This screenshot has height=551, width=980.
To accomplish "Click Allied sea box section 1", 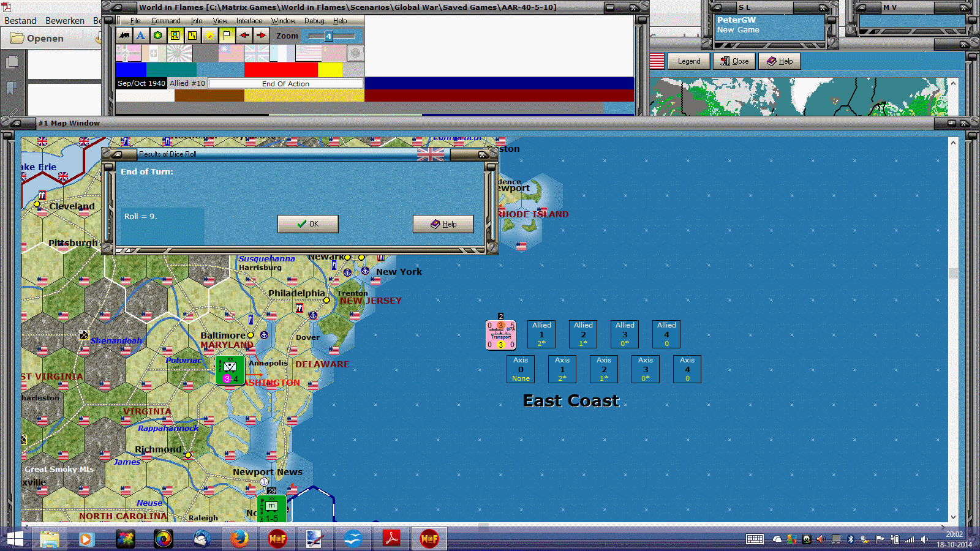I will [x=541, y=334].
